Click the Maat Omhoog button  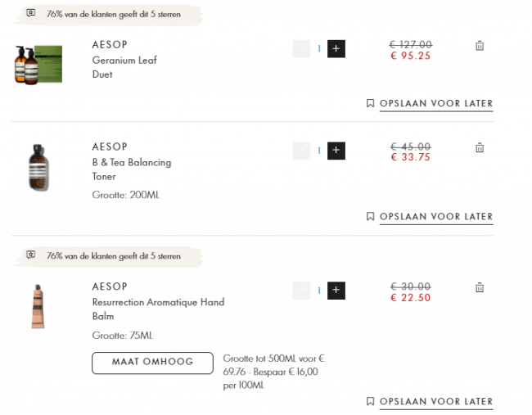[x=152, y=363]
